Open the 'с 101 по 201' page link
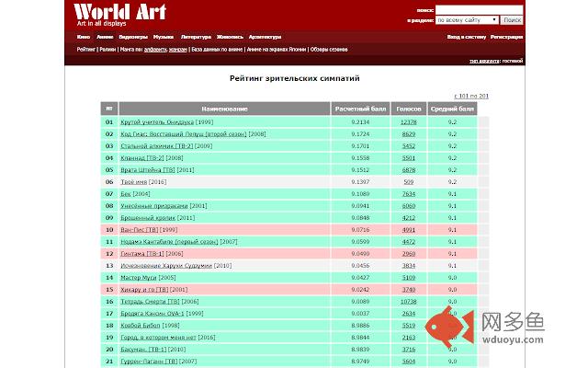This screenshot has height=368, width=588. pos(470,96)
